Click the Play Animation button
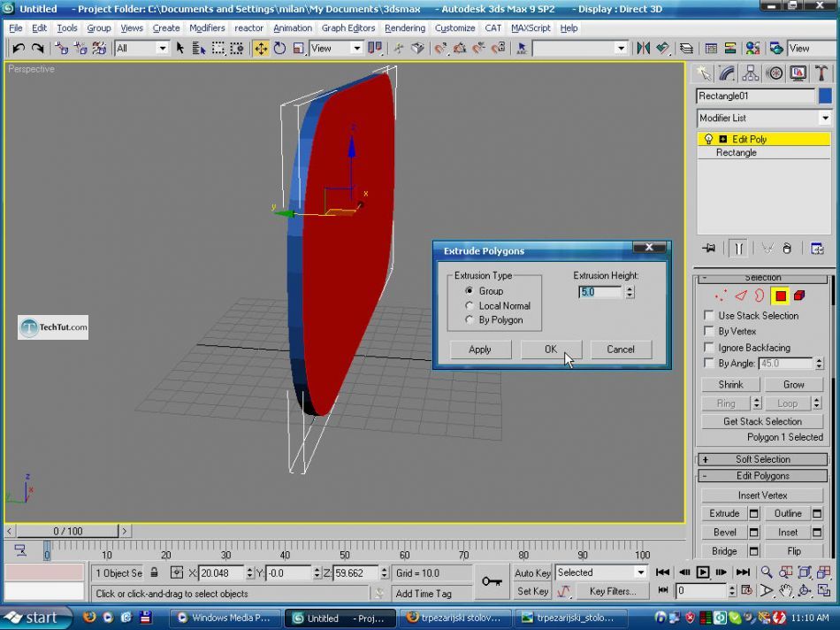Screen dimensions: 840x630 (x=702, y=572)
